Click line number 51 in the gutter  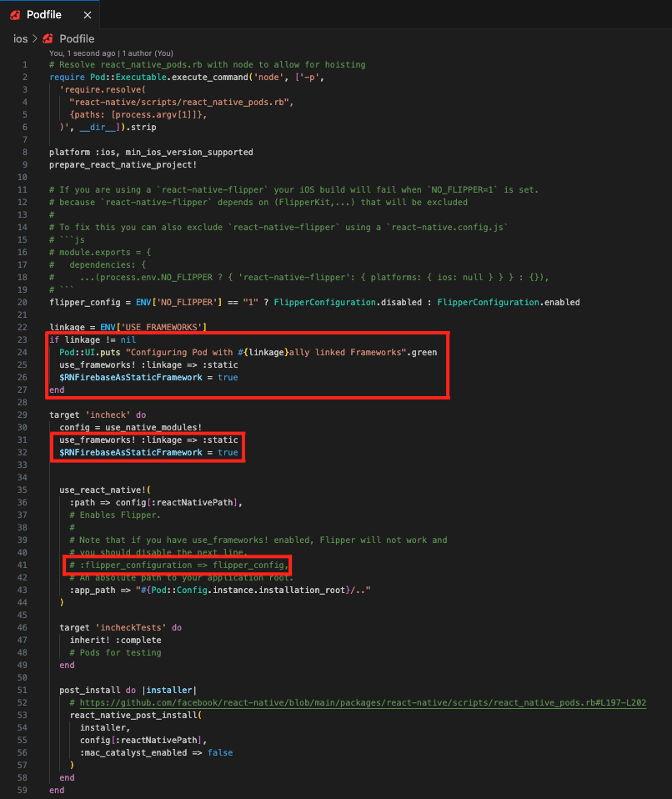pyautogui.click(x=23, y=690)
